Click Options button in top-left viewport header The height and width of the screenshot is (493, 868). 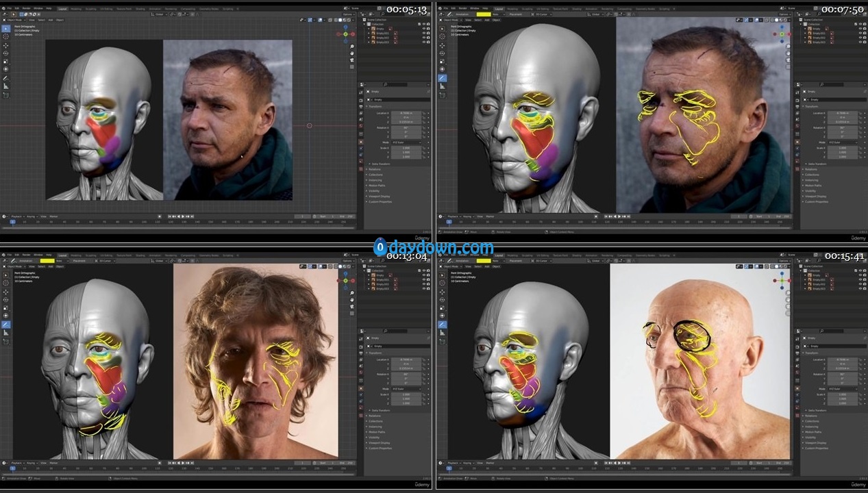tap(349, 14)
